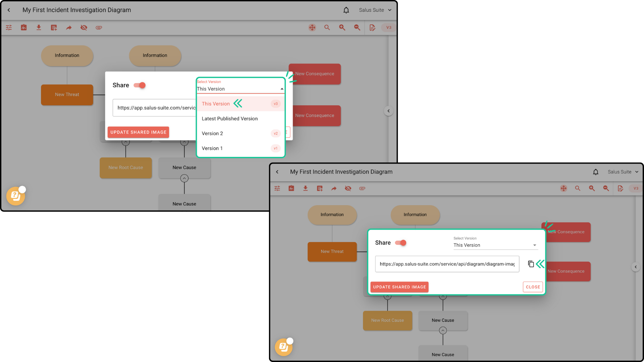644x362 pixels.
Task: Click the CLOSE button in Share dialog
Action: point(533,287)
